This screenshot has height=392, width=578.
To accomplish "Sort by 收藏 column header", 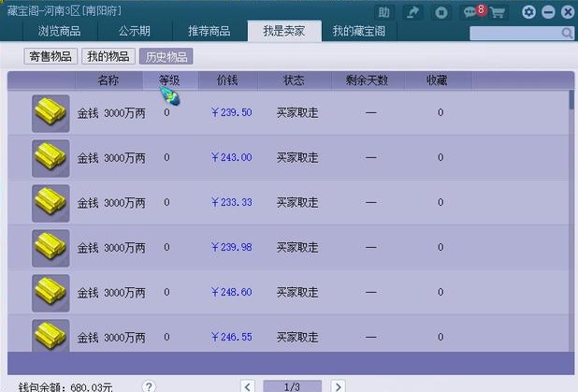I will click(x=438, y=80).
